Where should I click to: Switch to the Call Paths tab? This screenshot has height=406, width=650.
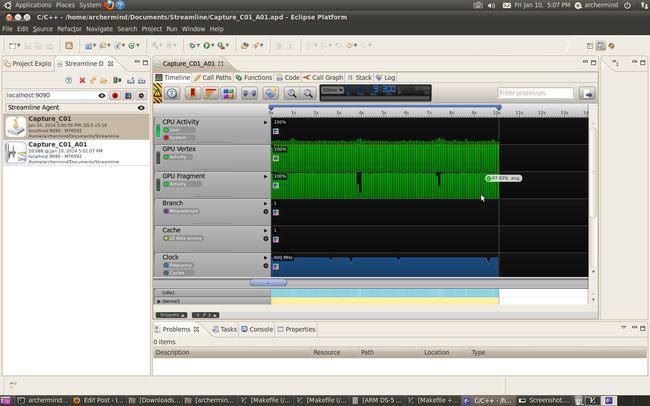point(213,78)
